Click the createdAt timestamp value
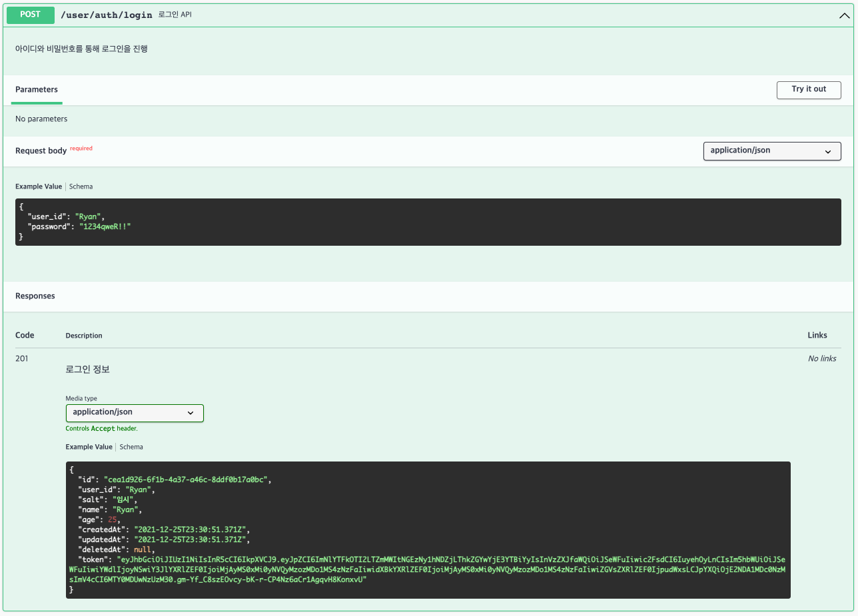 coord(191,529)
